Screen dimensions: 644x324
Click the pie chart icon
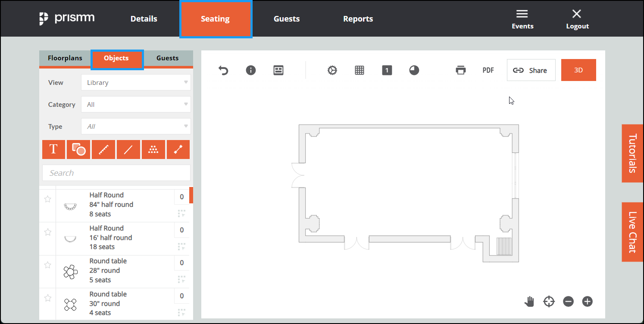(x=414, y=70)
